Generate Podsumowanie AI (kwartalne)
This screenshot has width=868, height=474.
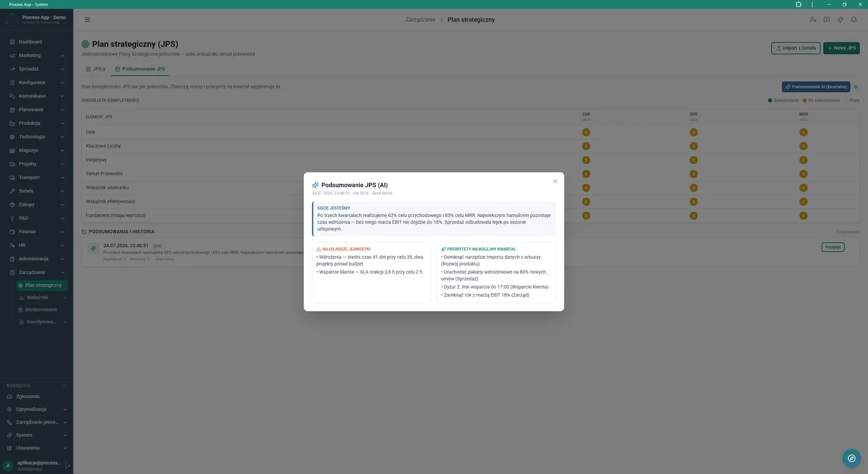click(816, 87)
